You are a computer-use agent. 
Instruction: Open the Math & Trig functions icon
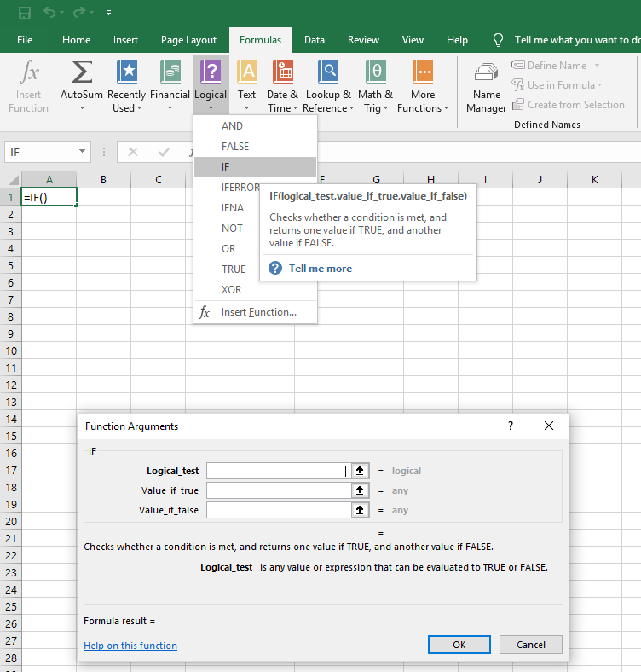pos(375,72)
